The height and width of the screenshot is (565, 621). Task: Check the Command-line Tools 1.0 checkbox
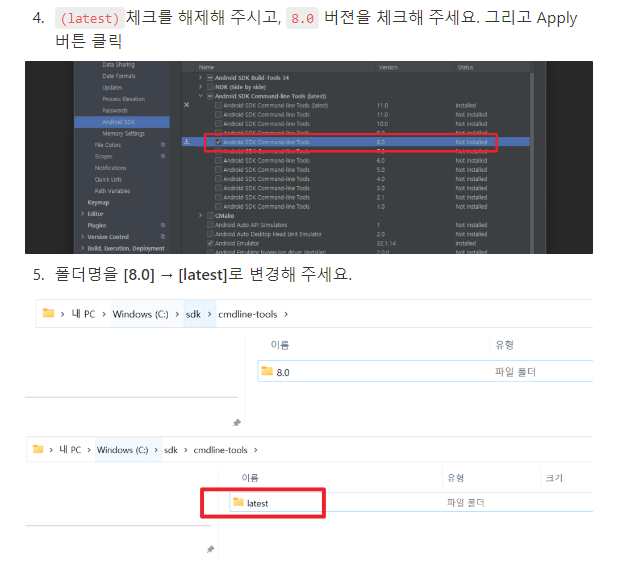pyautogui.click(x=218, y=206)
